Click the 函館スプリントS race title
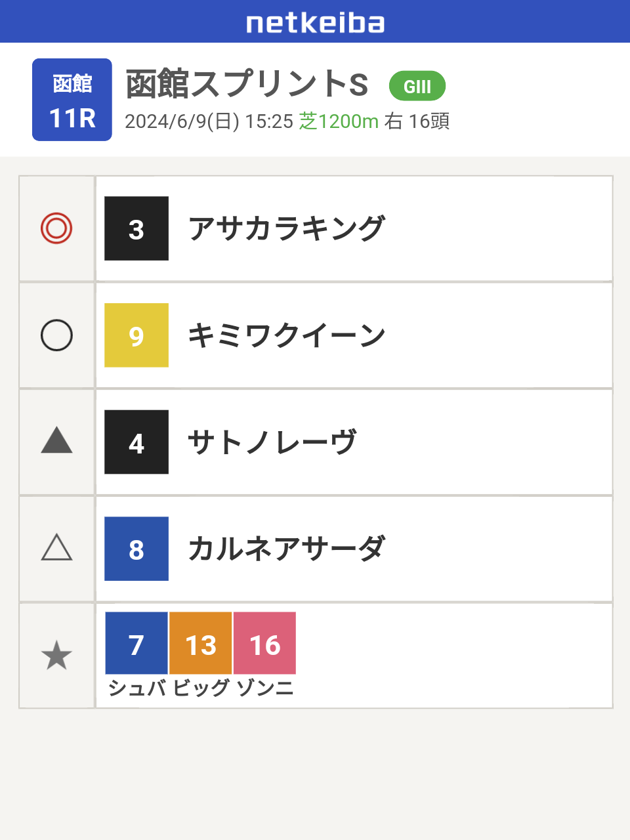Image resolution: width=630 pixels, height=840 pixels. 247,85
